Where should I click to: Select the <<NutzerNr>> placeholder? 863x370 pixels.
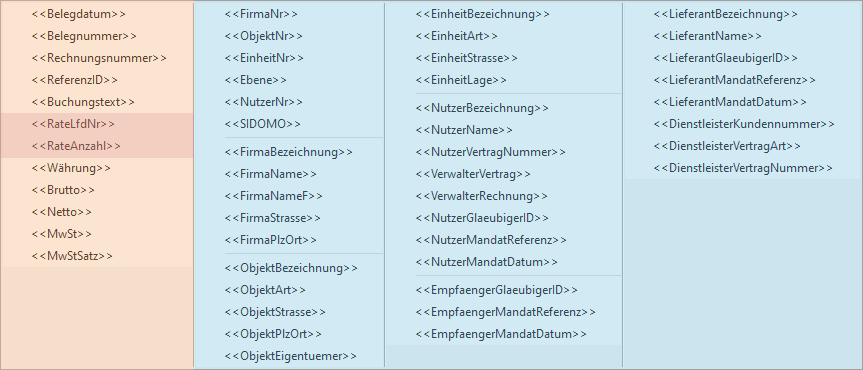click(x=264, y=102)
